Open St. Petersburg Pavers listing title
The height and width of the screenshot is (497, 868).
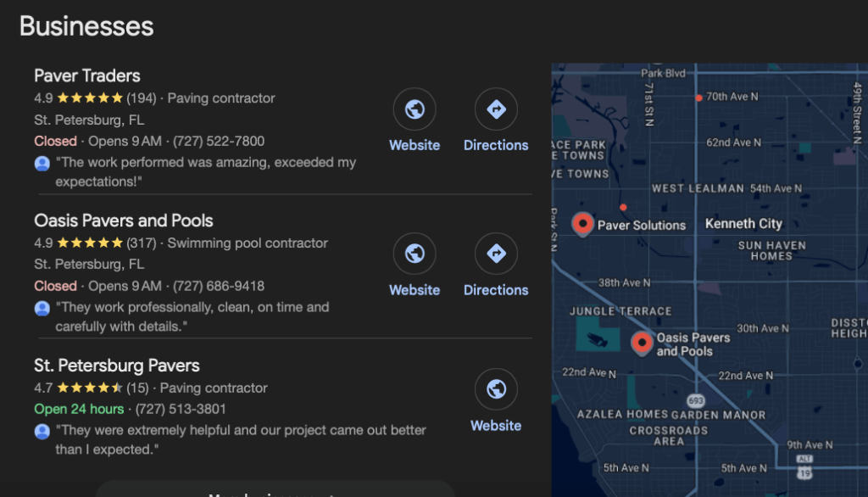(117, 366)
